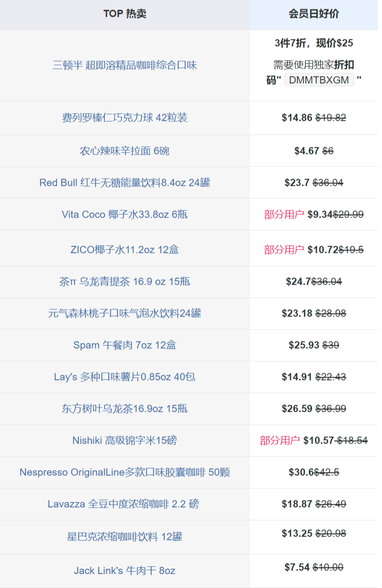Click the $14.86 Ferrero price cell

click(297, 118)
